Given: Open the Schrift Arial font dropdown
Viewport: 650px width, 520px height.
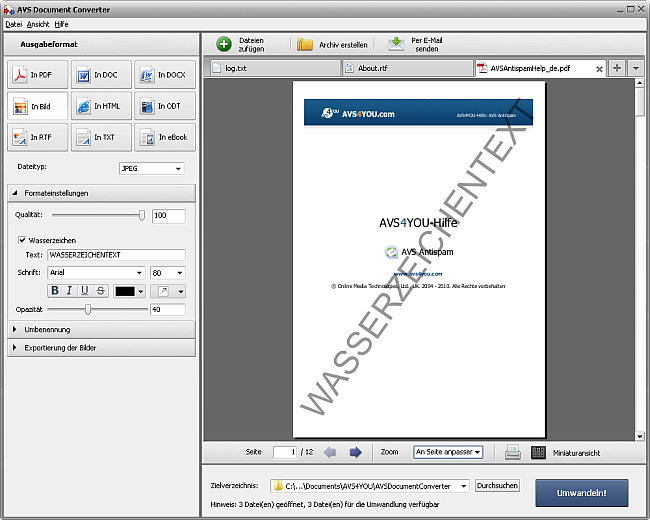Looking at the screenshot, I should (x=96, y=272).
